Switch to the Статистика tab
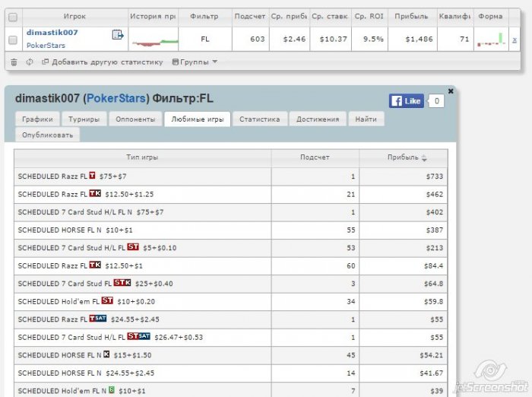This screenshot has height=397, width=532. 260,119
